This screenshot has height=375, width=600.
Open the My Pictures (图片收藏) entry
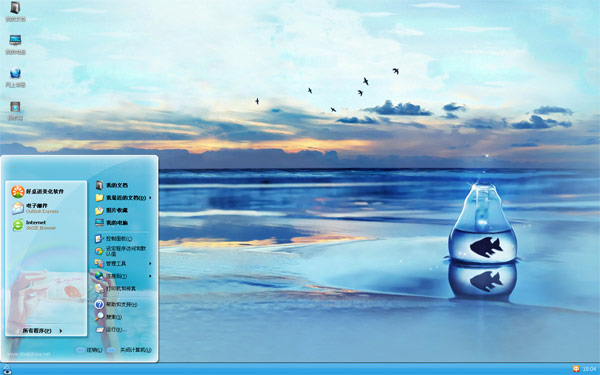point(112,210)
